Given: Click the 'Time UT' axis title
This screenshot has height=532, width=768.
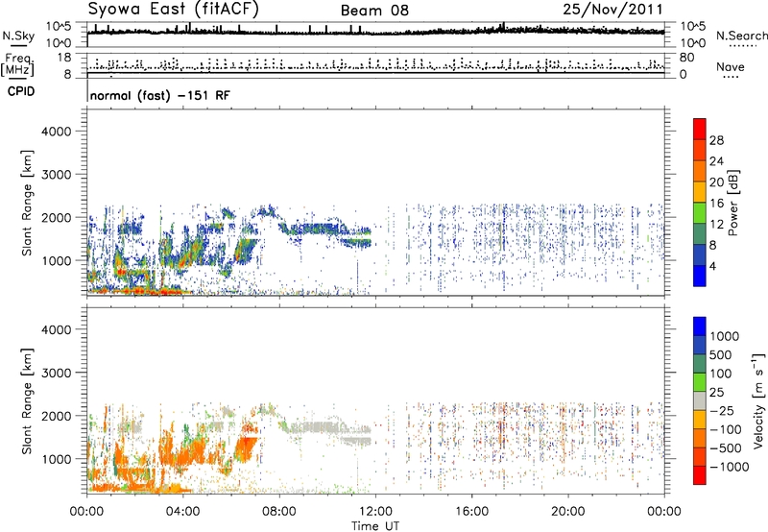Looking at the screenshot, I should [375, 526].
